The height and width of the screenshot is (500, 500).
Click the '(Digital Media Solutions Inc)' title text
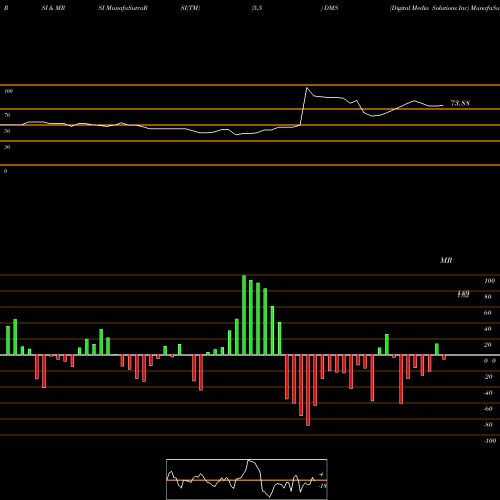click(x=429, y=8)
